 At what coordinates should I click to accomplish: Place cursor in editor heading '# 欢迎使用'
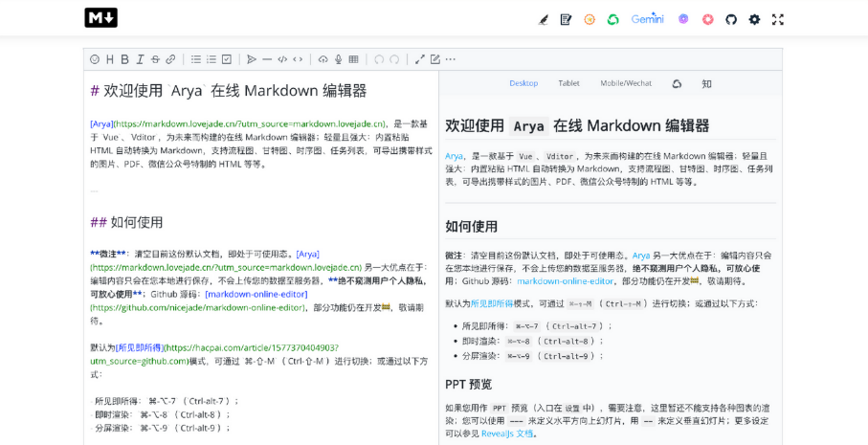pyautogui.click(x=228, y=91)
